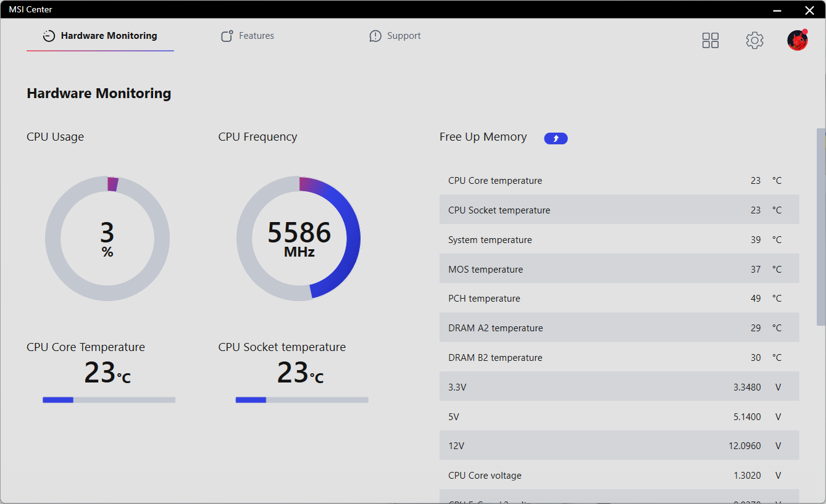Click the Hardware Monitoring heading
The image size is (826, 504).
(x=98, y=93)
